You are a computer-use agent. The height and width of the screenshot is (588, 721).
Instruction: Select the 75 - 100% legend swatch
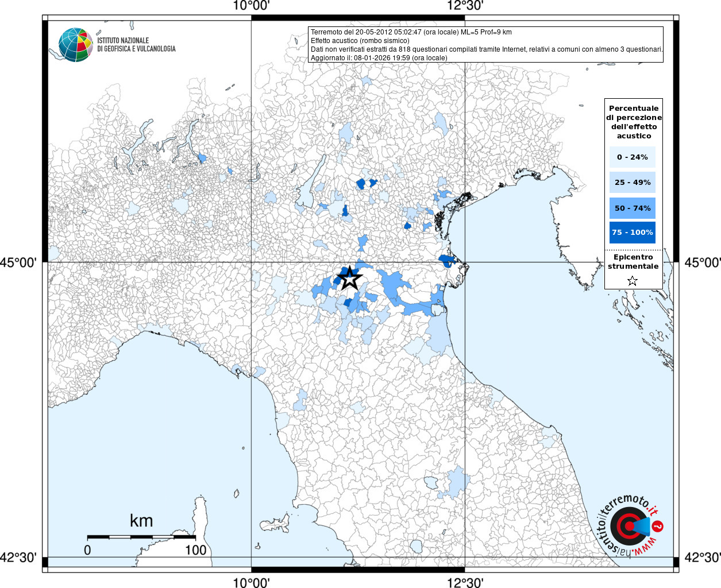click(633, 233)
